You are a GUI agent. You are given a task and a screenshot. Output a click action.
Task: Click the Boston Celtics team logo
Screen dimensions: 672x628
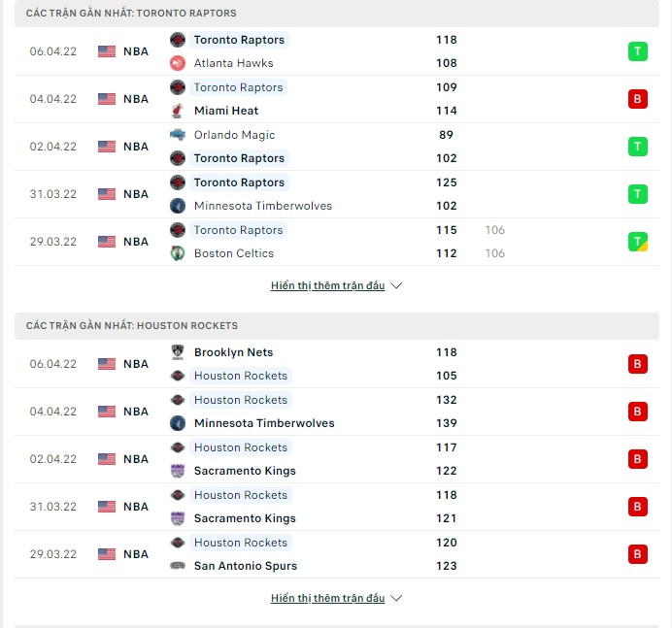pyautogui.click(x=178, y=253)
